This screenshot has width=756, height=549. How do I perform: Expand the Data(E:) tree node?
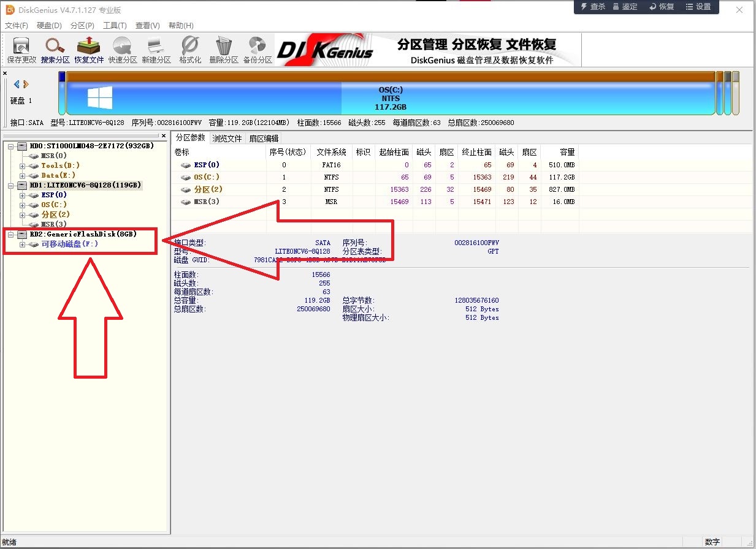click(23, 175)
